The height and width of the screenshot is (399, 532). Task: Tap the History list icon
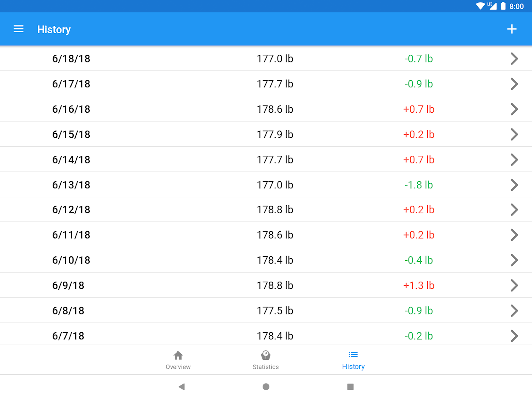(353, 355)
